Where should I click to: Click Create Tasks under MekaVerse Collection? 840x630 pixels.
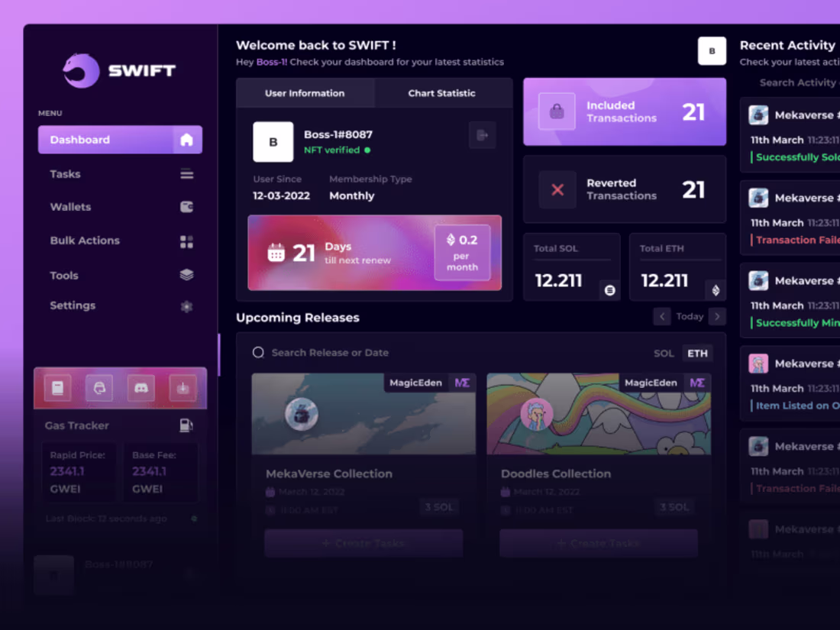[x=363, y=543]
